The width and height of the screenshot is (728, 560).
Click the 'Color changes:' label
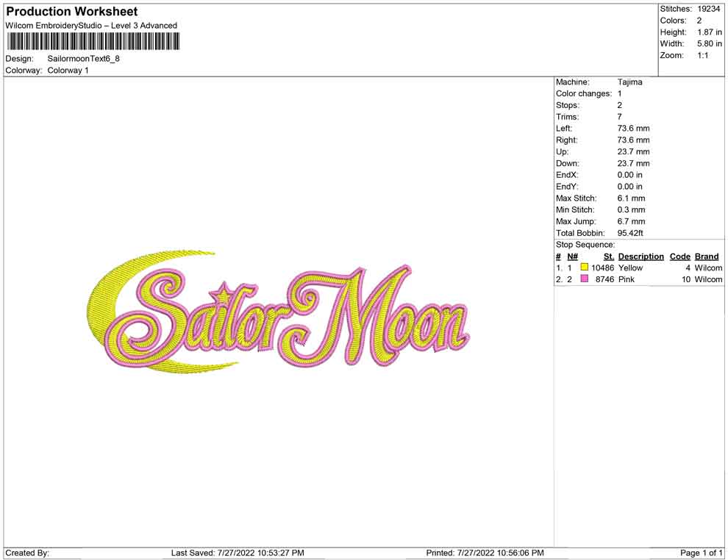click(x=584, y=94)
